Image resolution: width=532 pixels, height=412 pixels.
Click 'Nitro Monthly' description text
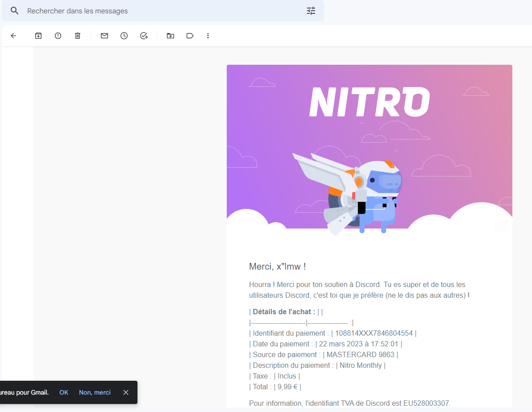361,366
